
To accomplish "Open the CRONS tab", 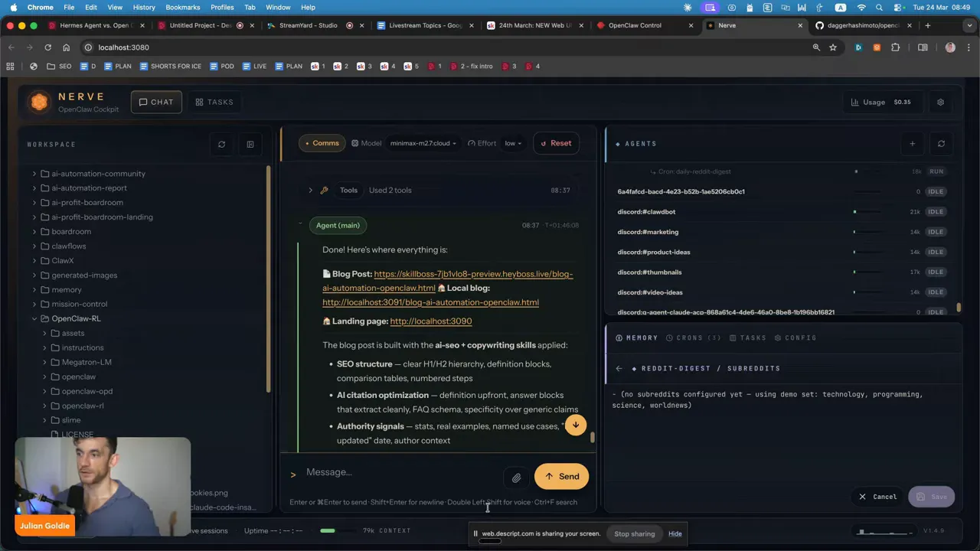I will pos(694,337).
